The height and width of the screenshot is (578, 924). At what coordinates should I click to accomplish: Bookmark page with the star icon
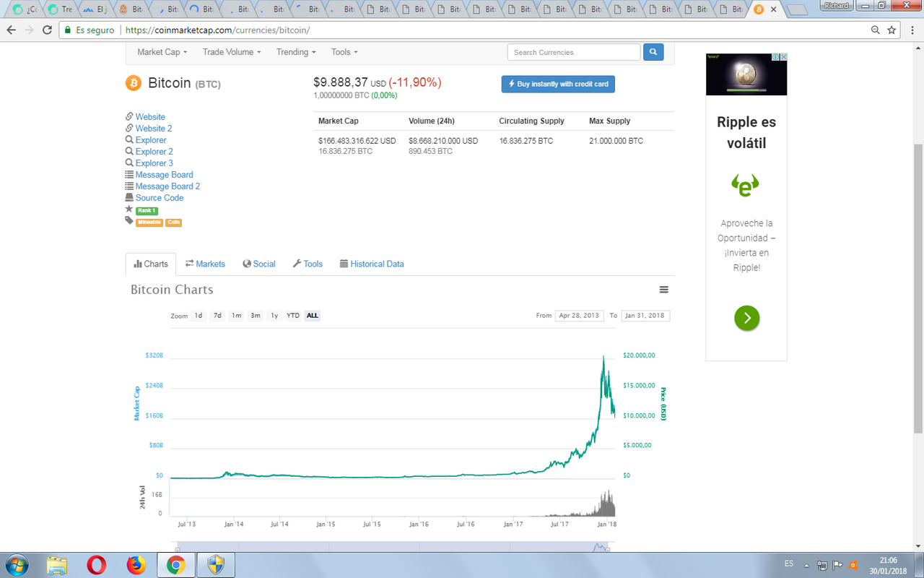(892, 30)
